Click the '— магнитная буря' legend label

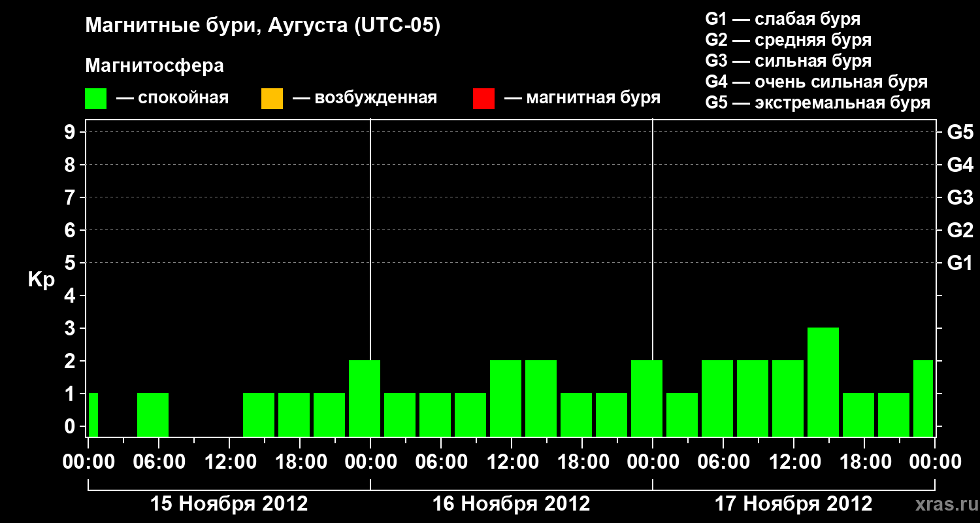click(583, 98)
